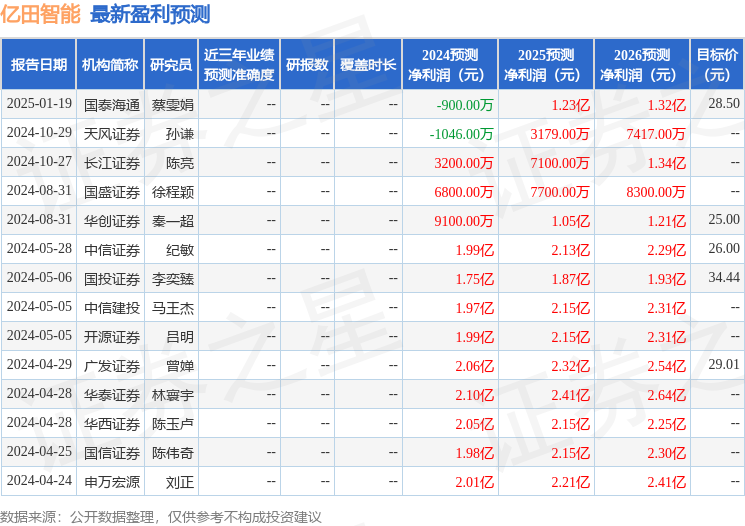
Task: Select analyst name 纪敏
Action: 180,250
